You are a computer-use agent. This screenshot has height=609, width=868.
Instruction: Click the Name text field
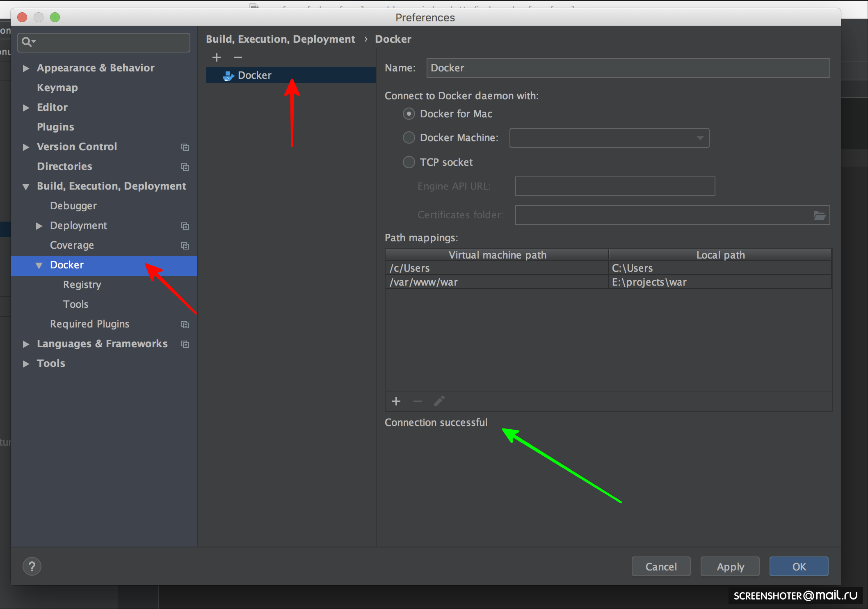coord(628,68)
